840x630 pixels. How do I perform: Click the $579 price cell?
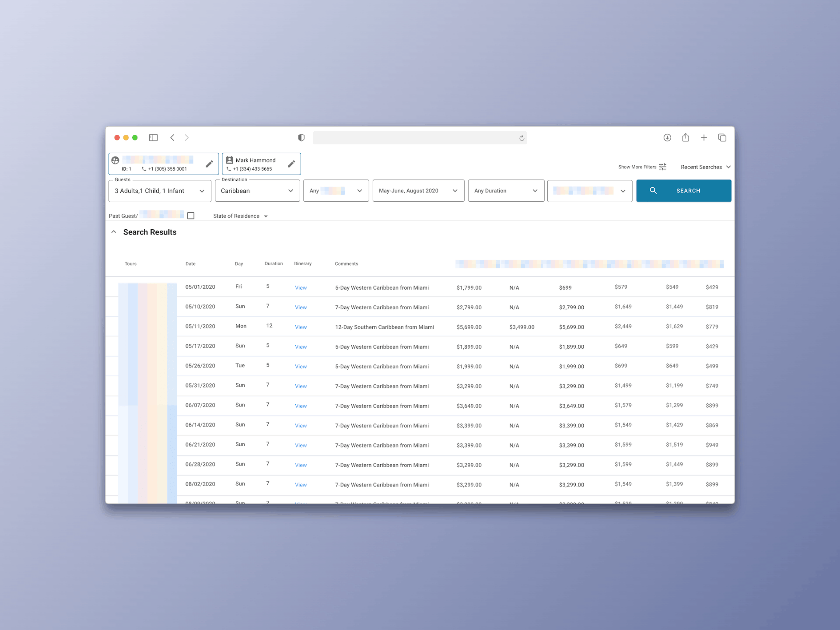click(x=621, y=287)
